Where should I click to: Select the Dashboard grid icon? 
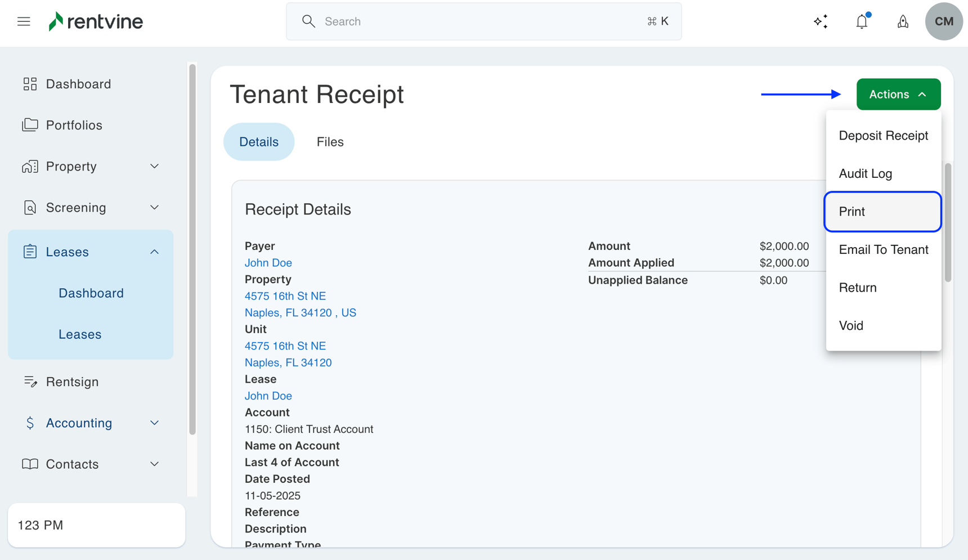(30, 83)
